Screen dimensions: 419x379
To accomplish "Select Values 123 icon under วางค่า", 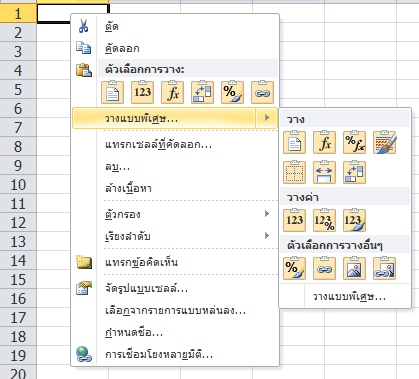I will (x=294, y=220).
